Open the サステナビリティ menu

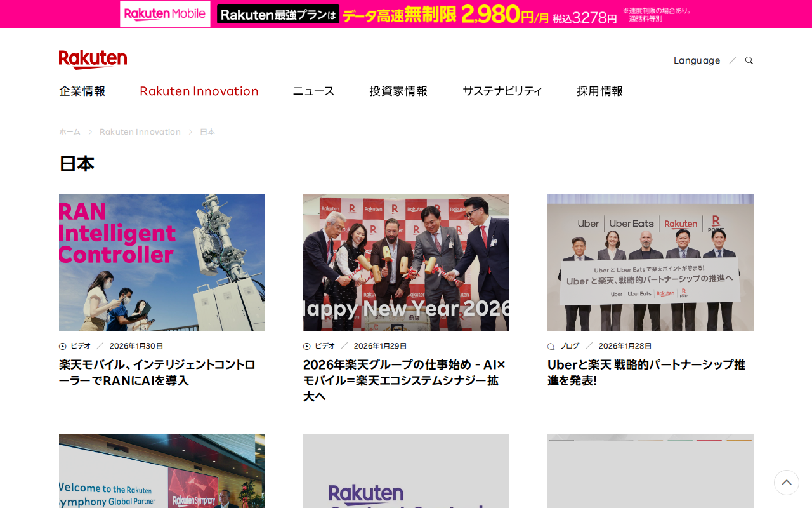[x=502, y=91]
